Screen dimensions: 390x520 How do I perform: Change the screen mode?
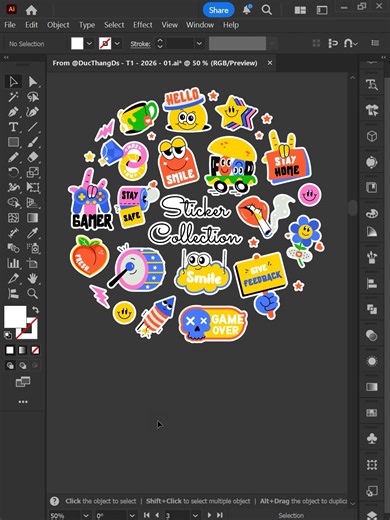[23, 382]
